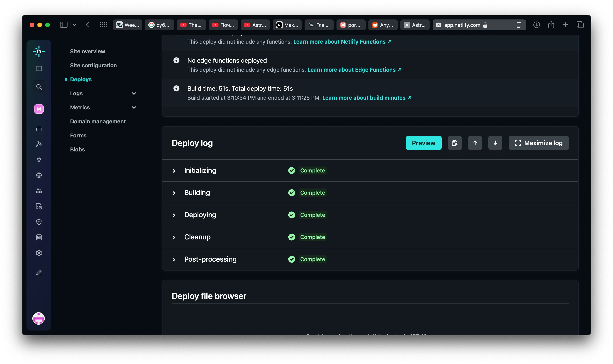Expand the Initializing log section

click(174, 171)
